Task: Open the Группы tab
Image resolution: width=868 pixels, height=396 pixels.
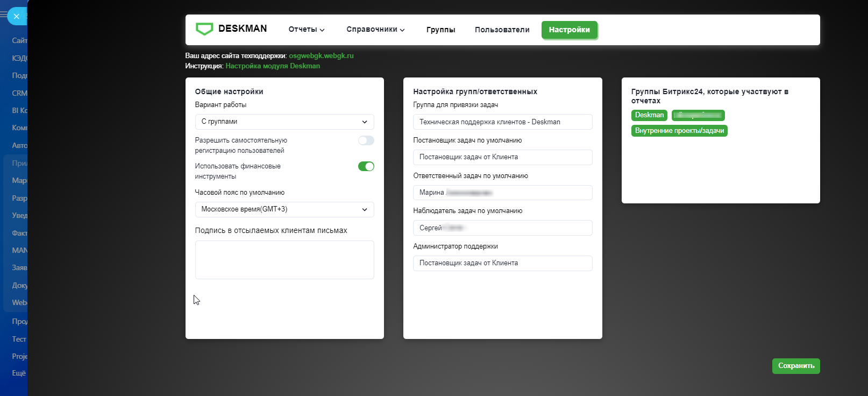Action: point(440,30)
